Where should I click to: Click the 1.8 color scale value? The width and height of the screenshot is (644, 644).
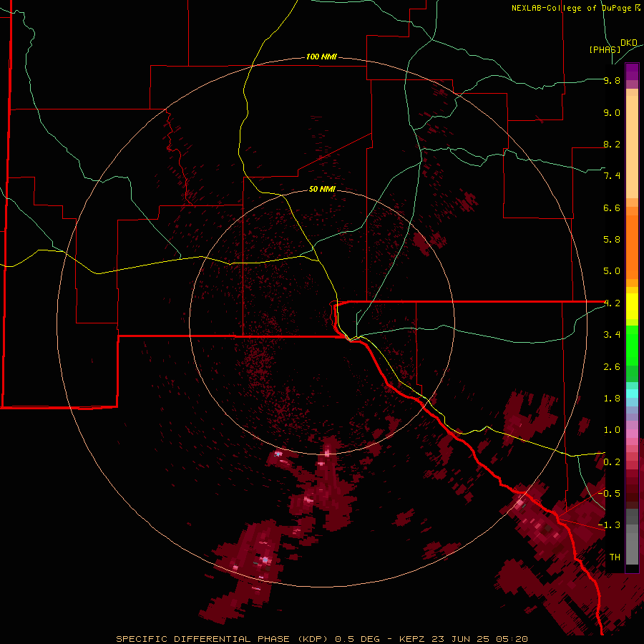pyautogui.click(x=612, y=399)
